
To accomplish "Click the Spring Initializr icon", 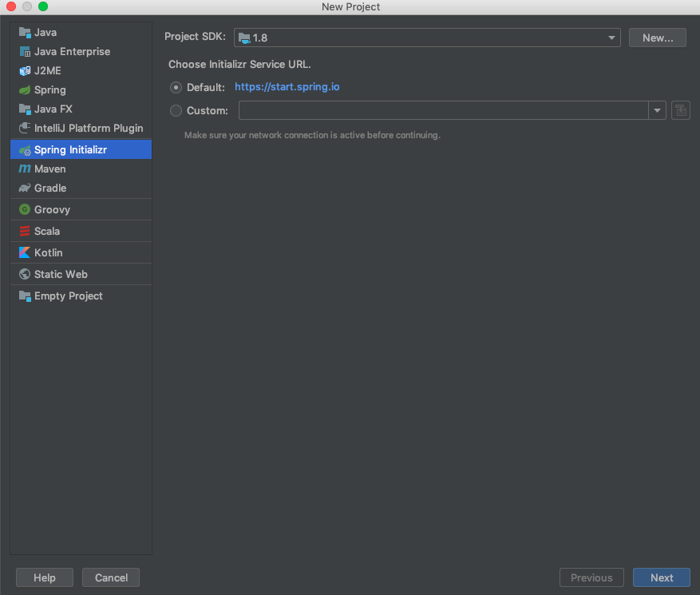I will [x=25, y=150].
